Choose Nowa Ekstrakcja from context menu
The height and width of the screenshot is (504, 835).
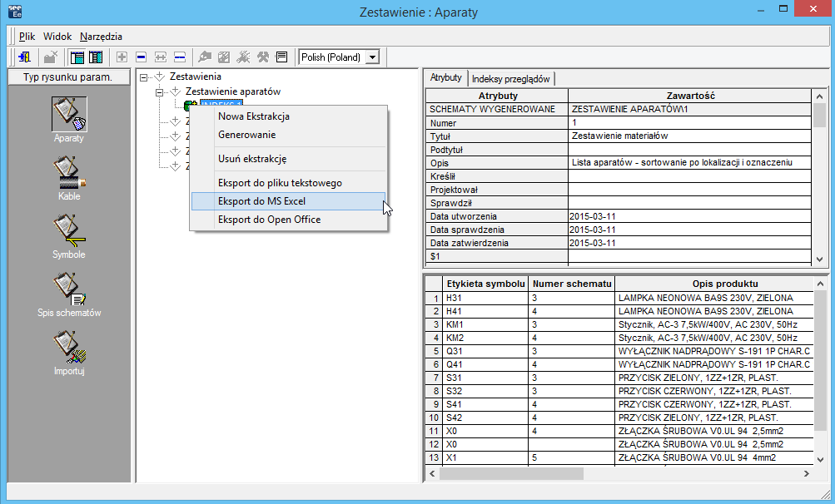(x=288, y=116)
